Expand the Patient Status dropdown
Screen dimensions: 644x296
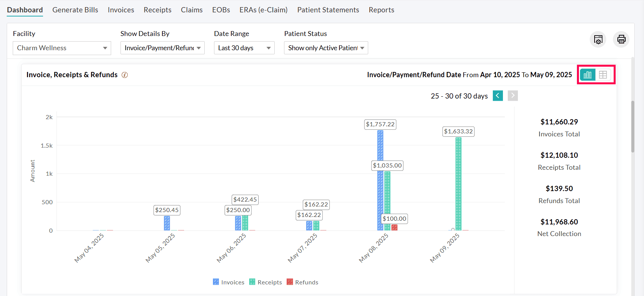tap(326, 48)
